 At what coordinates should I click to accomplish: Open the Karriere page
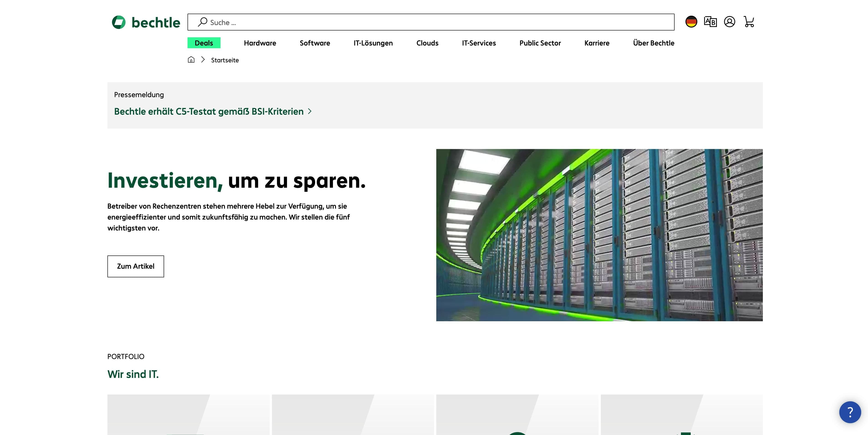[597, 43]
